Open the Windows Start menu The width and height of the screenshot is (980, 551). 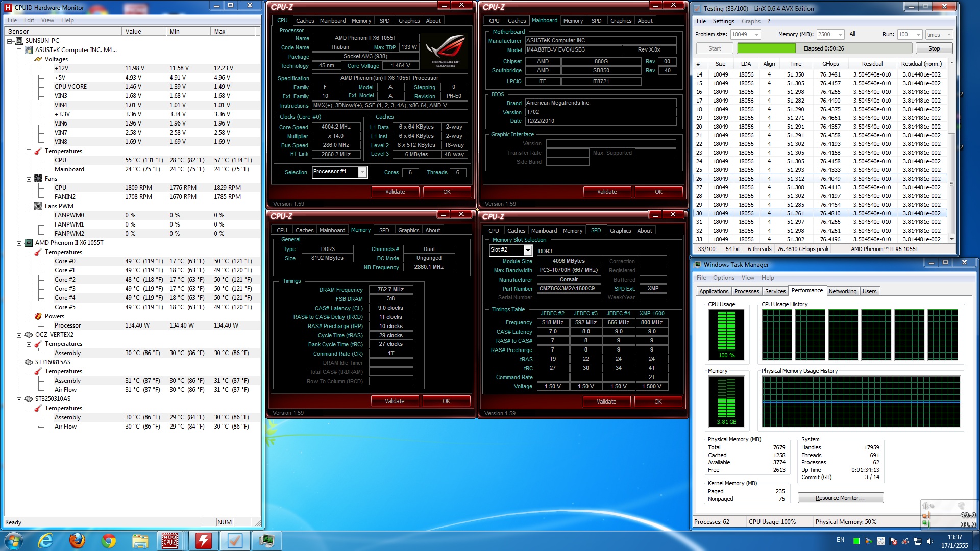pyautogui.click(x=14, y=541)
